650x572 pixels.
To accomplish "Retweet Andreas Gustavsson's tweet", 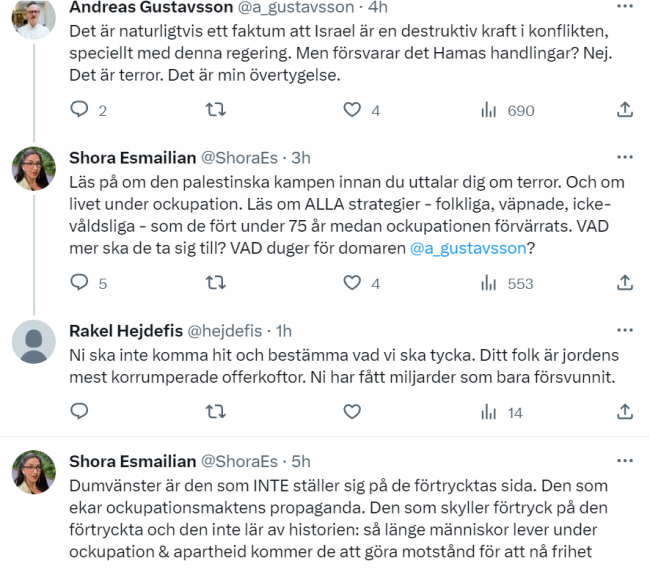I will pos(215,110).
